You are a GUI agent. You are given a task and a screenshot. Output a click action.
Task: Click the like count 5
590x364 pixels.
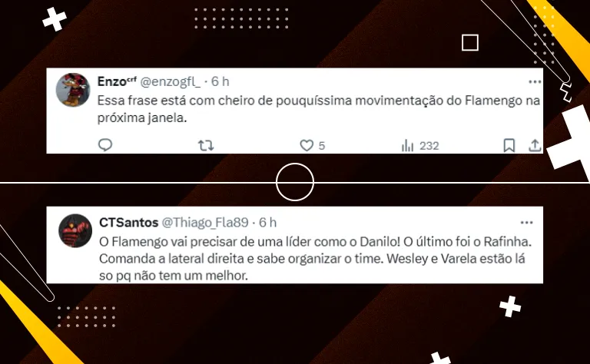click(322, 146)
